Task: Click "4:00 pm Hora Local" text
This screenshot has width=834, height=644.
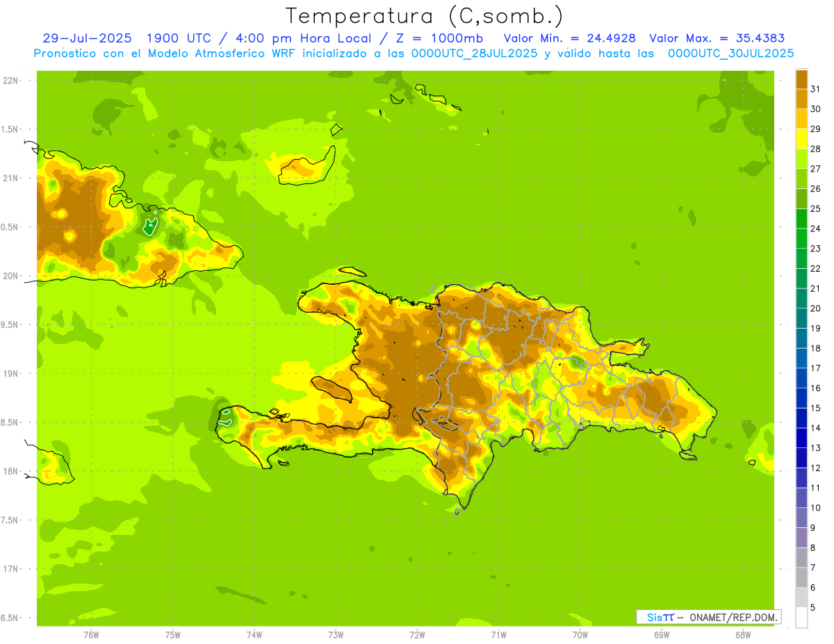Action: coord(303,38)
